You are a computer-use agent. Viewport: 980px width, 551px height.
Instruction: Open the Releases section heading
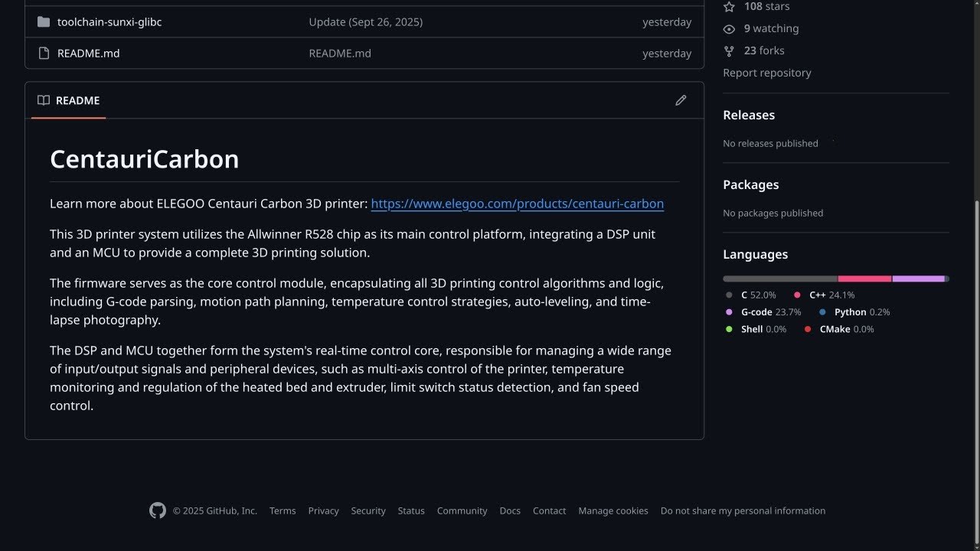(748, 115)
